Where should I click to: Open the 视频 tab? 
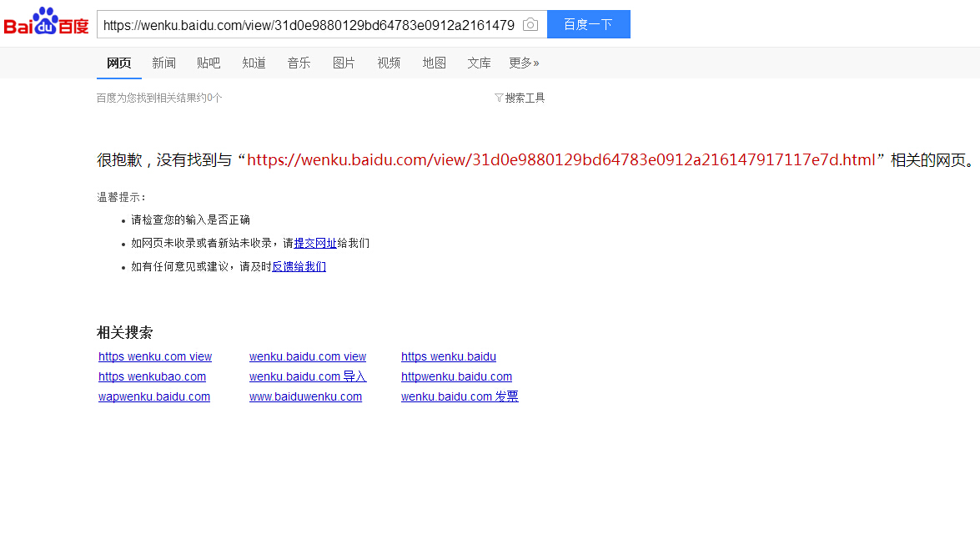pos(389,63)
